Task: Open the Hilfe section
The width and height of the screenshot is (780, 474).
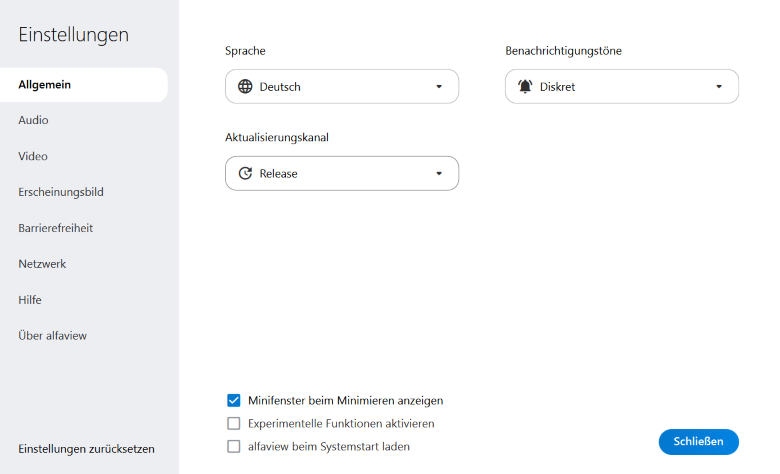Action: coord(30,300)
